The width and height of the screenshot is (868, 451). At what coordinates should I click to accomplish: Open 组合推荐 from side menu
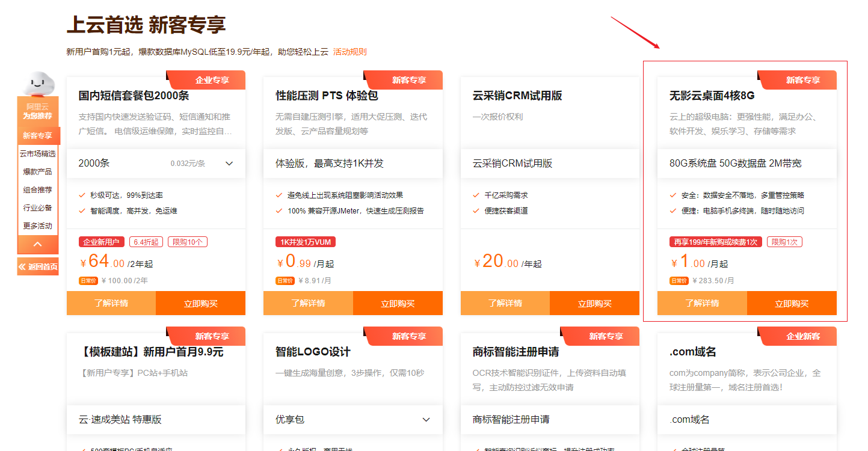click(x=37, y=190)
